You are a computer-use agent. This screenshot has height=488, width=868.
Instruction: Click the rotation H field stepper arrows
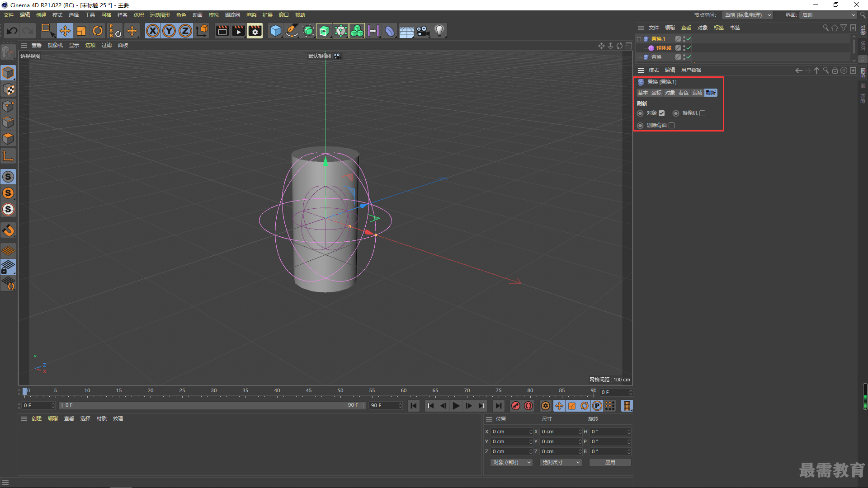[629, 432]
